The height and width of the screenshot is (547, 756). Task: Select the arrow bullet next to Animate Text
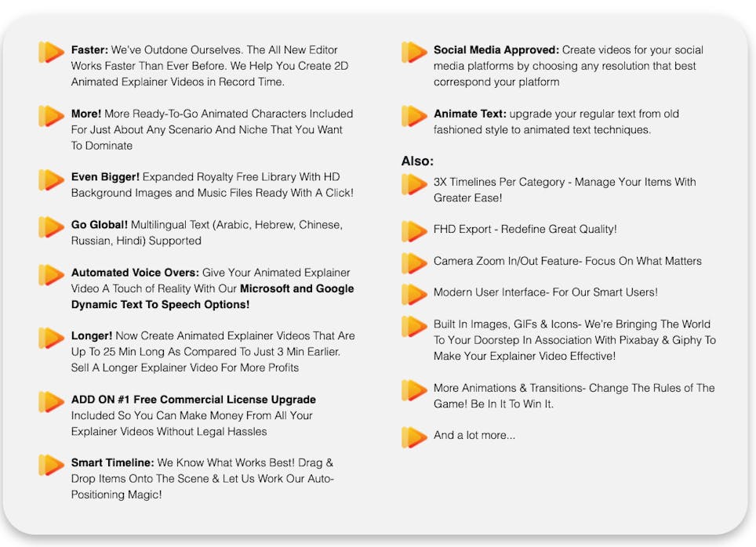click(414, 116)
